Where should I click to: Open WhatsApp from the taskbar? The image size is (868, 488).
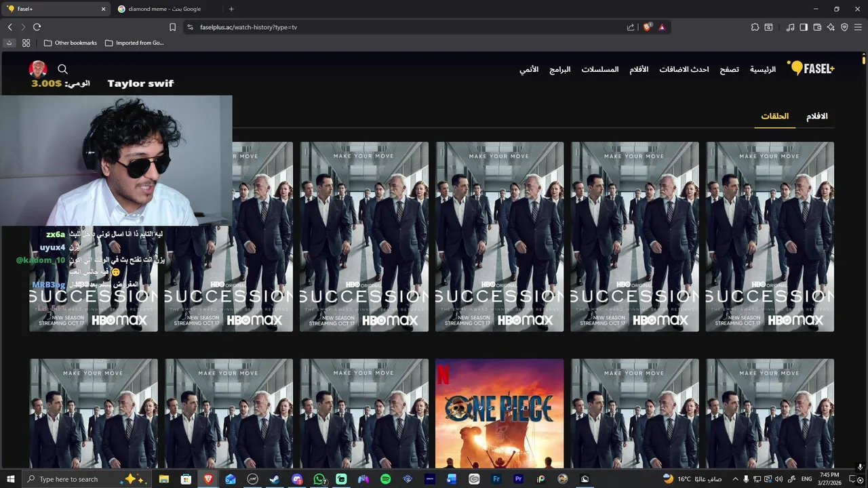319,479
